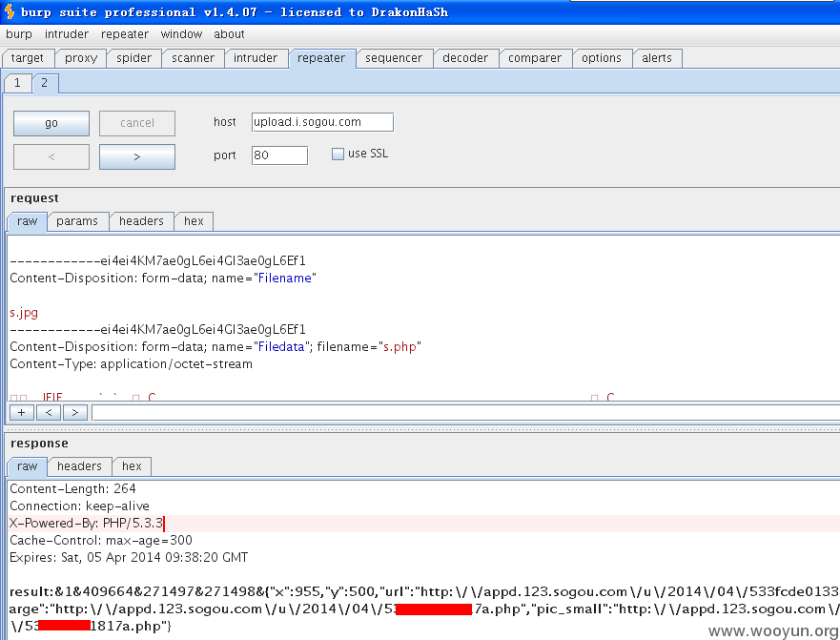
Task: Select the repeater tool tab
Action: (x=321, y=58)
